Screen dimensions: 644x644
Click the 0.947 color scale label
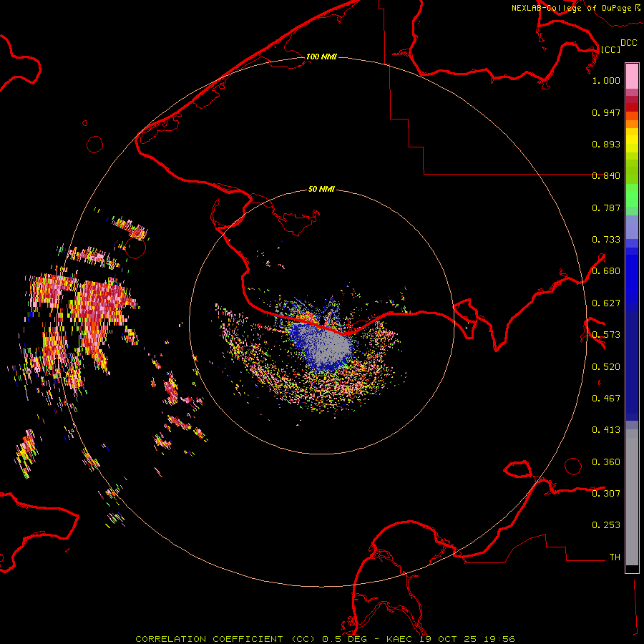[x=606, y=112]
